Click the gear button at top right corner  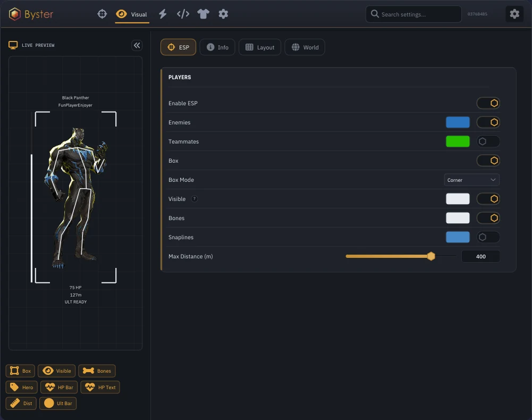point(514,14)
